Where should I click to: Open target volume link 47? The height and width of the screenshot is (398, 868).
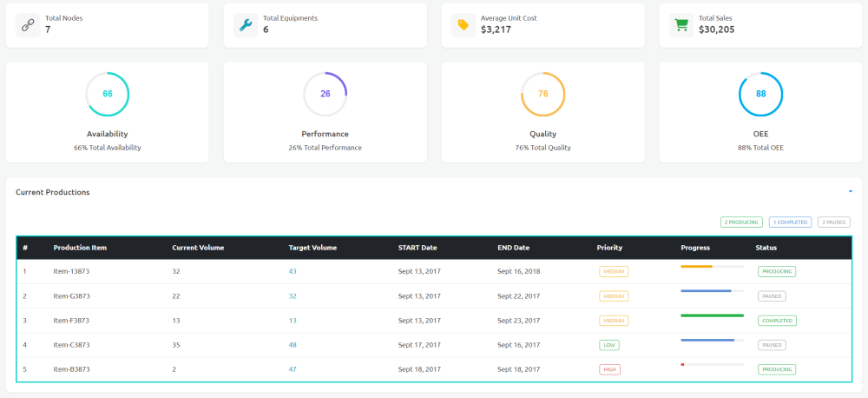pos(293,369)
